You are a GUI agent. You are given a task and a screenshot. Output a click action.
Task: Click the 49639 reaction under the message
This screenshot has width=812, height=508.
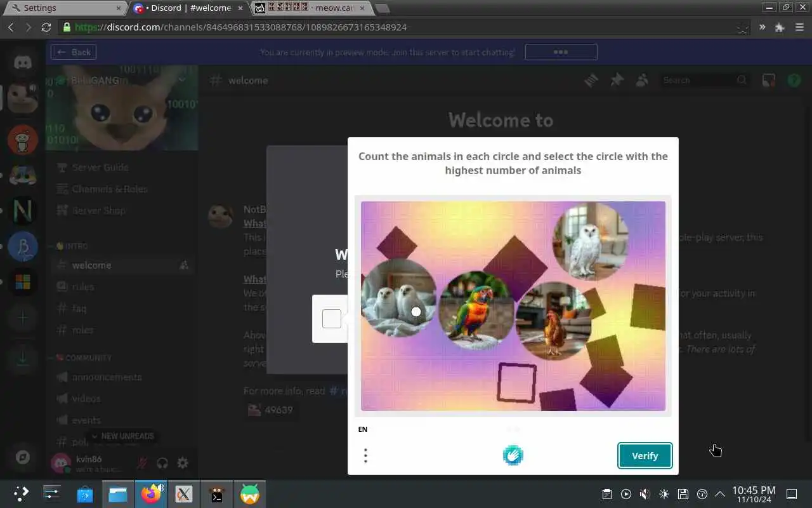pyautogui.click(x=271, y=410)
